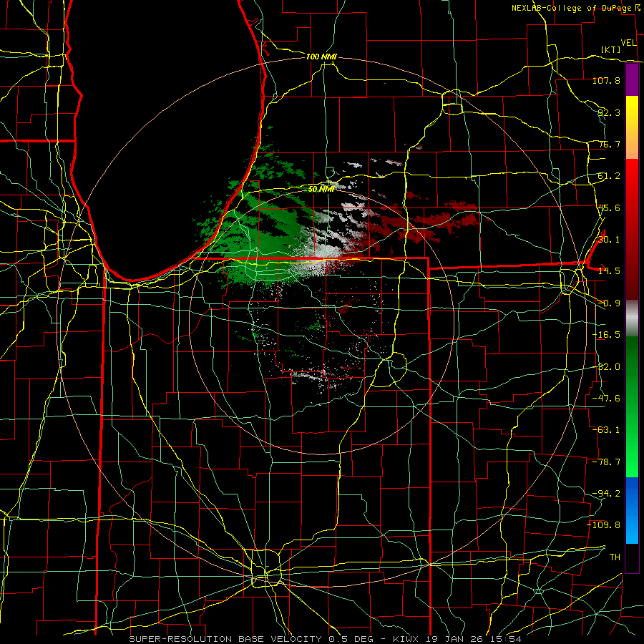The image size is (644, 644).
Task: Click the purple segment of the velocity color bar
Action: point(632,80)
